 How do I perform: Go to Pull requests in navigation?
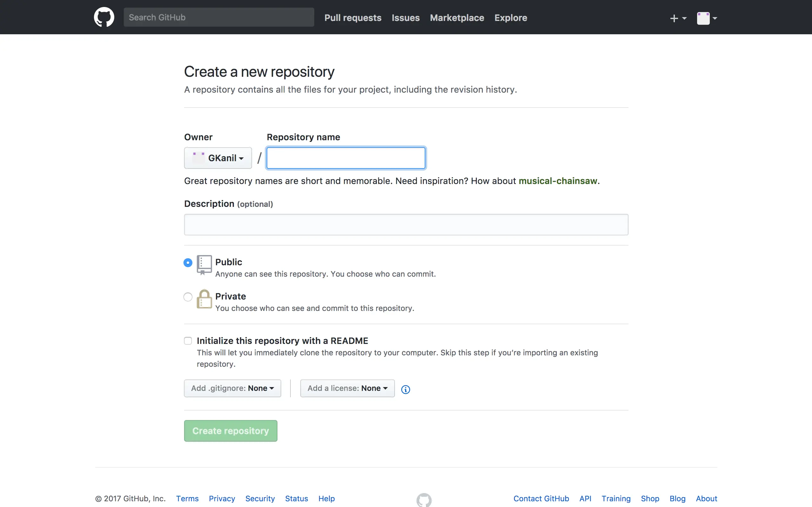(352, 18)
